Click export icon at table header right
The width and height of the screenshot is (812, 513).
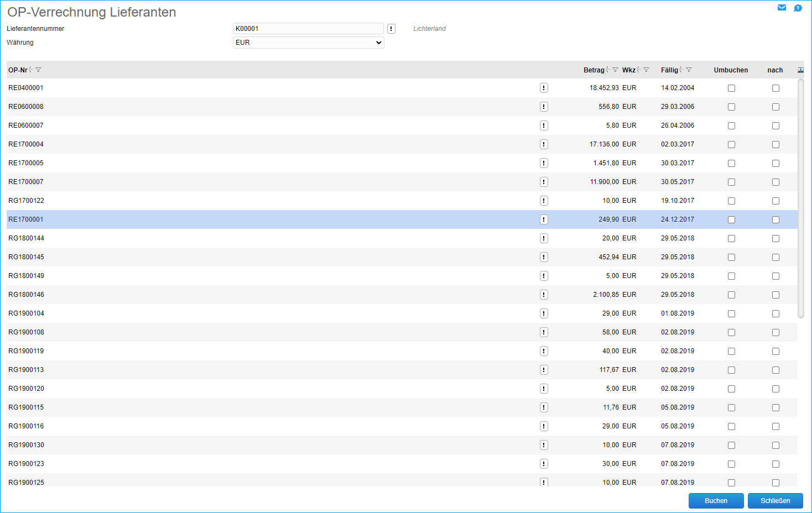click(800, 70)
